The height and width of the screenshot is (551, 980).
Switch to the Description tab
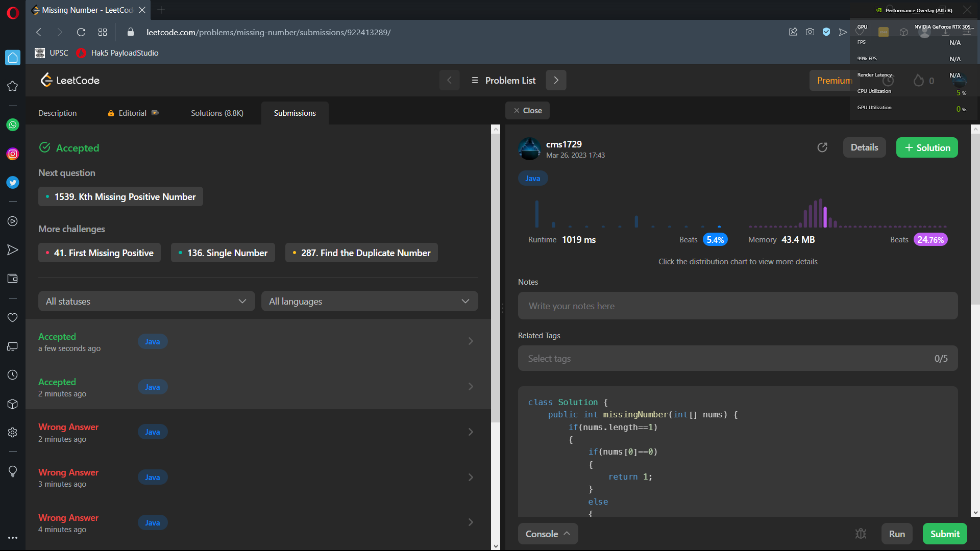(57, 113)
